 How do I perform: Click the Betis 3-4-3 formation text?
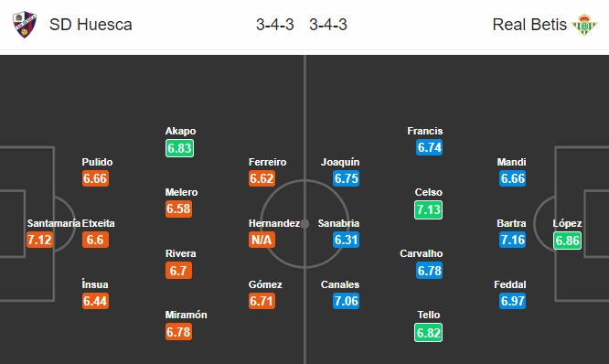click(x=328, y=25)
